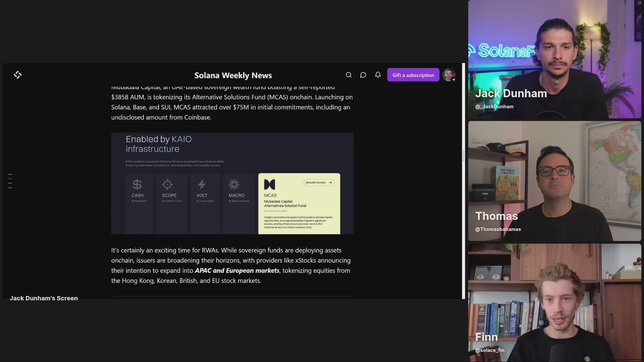This screenshot has width=644, height=362.
Task: Click the Solana Weekly News title
Action: click(233, 75)
